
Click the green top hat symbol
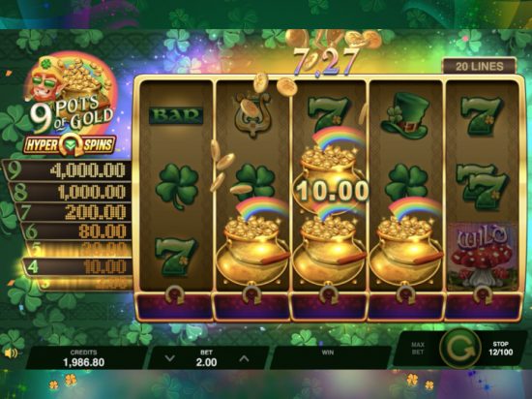pyautogui.click(x=405, y=115)
